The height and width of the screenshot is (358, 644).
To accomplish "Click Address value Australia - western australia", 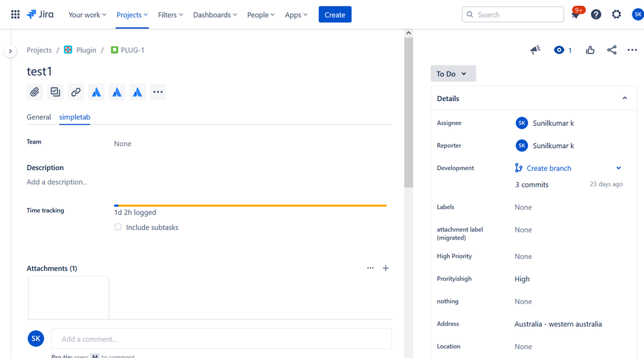I will coord(558,324).
